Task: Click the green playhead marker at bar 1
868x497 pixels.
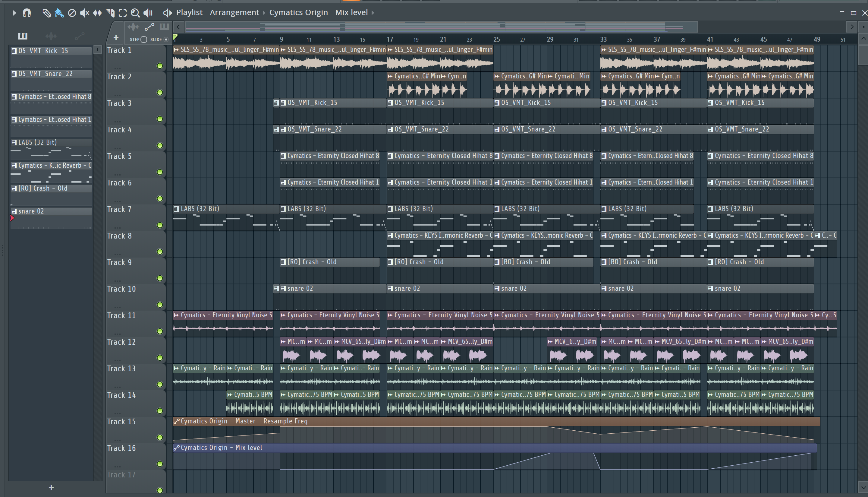Action: coord(175,38)
